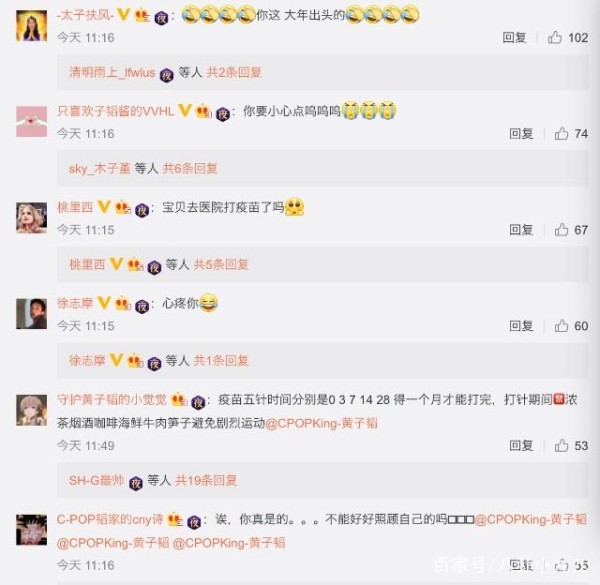Image resolution: width=600 pixels, height=585 pixels.
Task: Like the comment with 74 likes
Action: point(561,134)
